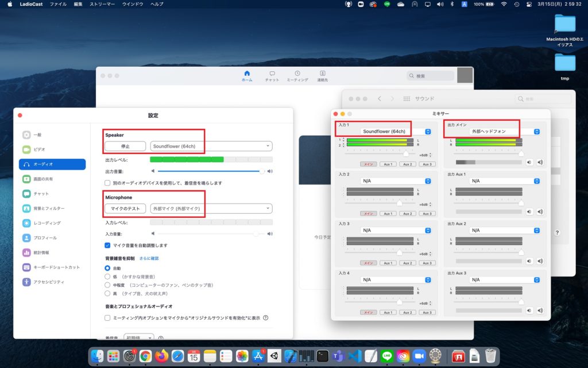Image resolution: width=588 pixels, height=368 pixels.
Task: Click the help icon beside original sound option
Action: tap(265, 317)
